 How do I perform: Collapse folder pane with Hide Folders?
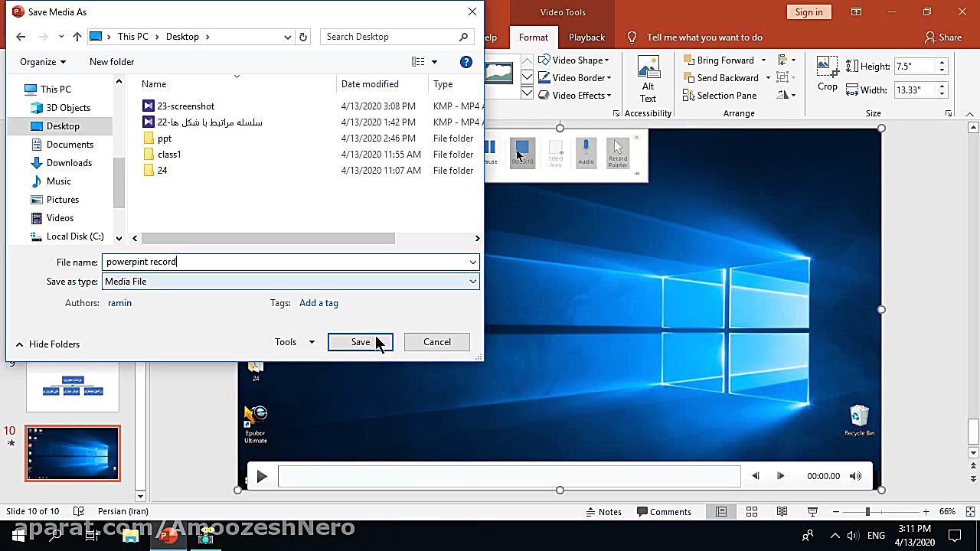[x=47, y=344]
